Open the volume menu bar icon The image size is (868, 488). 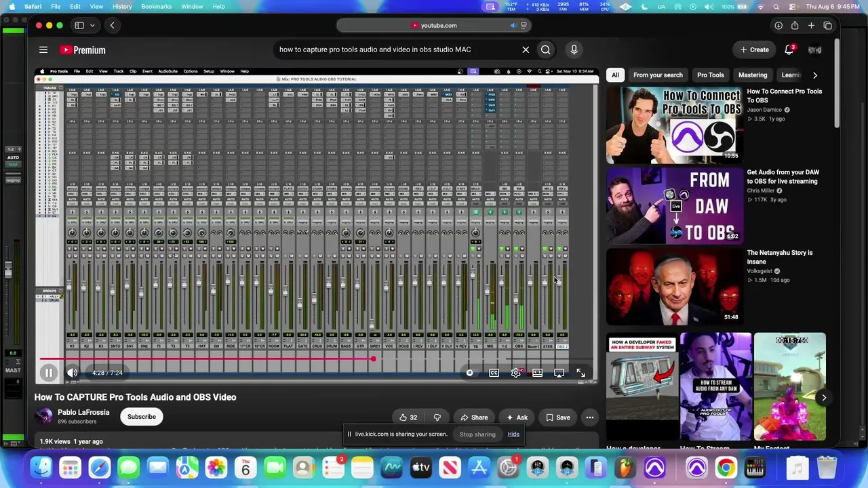pos(709,7)
